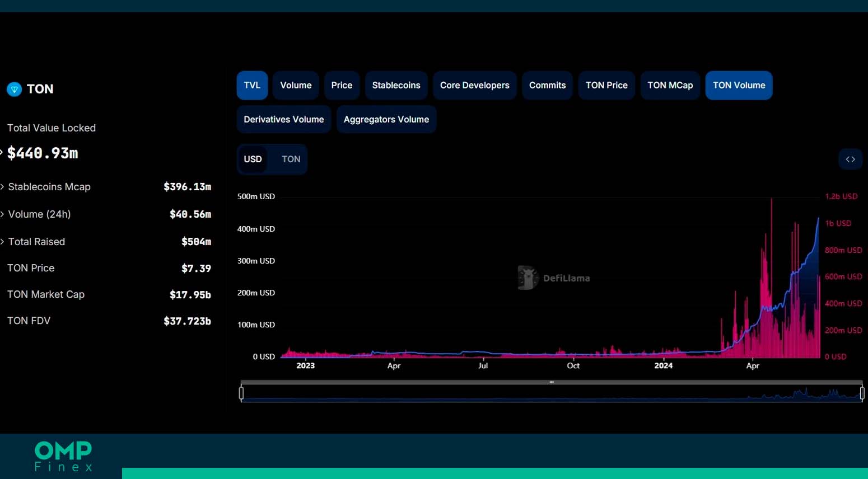
Task: Click the right range slider handle
Action: pos(862,393)
